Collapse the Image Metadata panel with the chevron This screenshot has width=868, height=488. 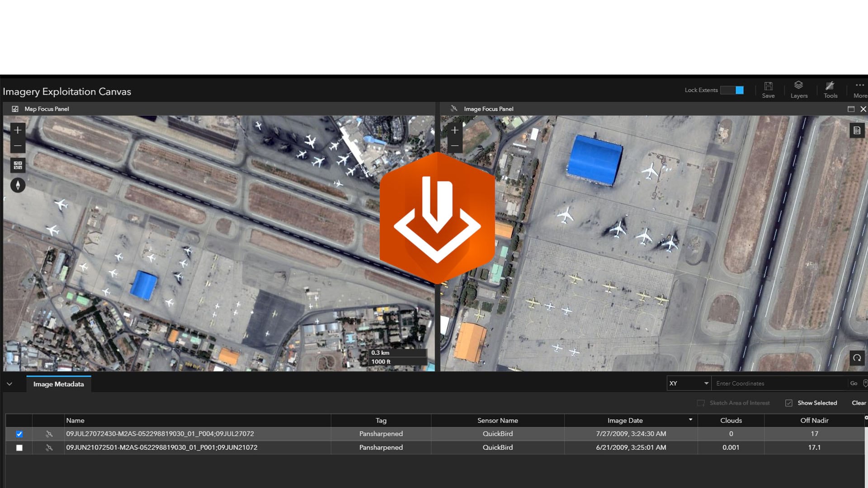tap(9, 383)
